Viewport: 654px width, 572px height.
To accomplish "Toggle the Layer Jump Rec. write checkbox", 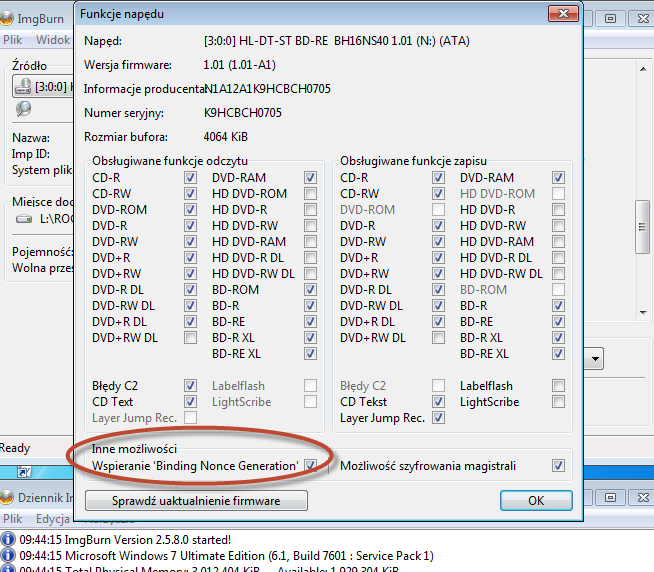I will tap(438, 418).
